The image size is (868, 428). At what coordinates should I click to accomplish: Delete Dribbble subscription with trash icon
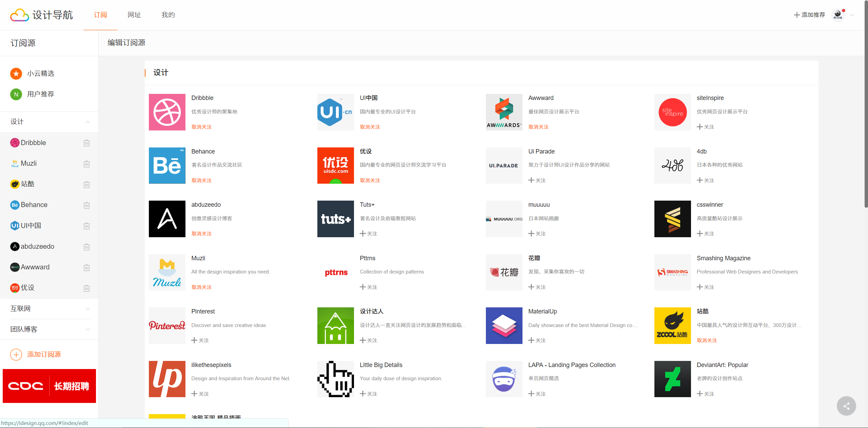point(86,143)
